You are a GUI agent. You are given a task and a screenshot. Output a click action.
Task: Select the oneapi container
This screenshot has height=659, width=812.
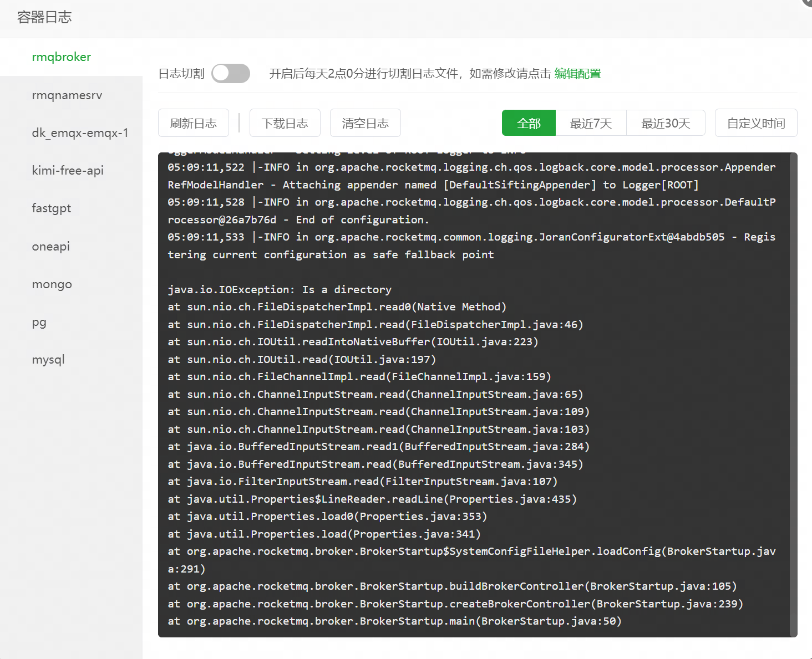(x=71, y=247)
